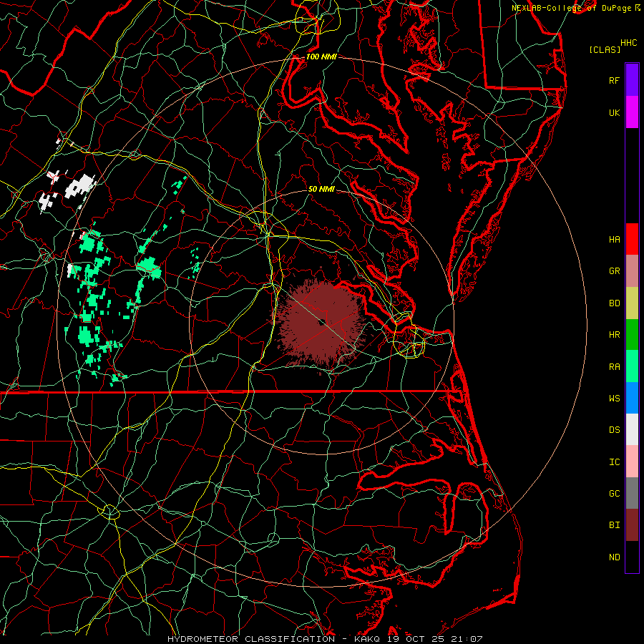The width and height of the screenshot is (644, 644).
Task: Click the 100 NMI range ring label
Action: (x=321, y=57)
